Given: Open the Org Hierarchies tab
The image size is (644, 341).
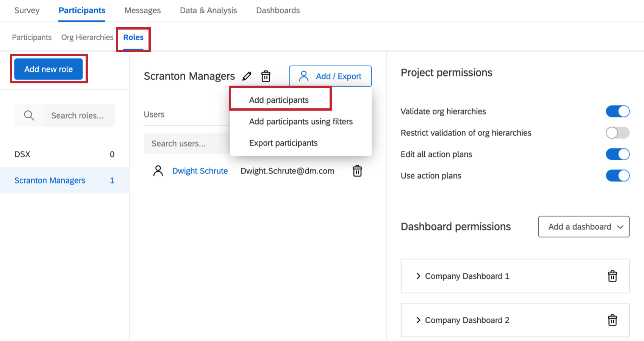Looking at the screenshot, I should [87, 37].
